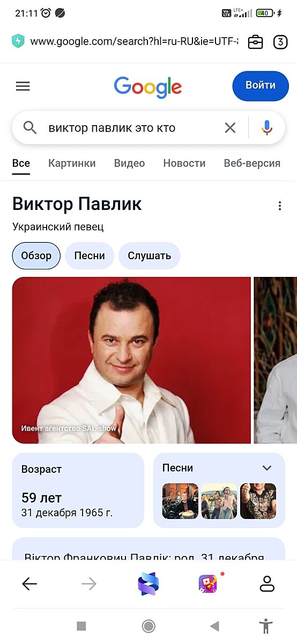Clear the search query with X
The height and width of the screenshot is (644, 297).
(x=230, y=128)
